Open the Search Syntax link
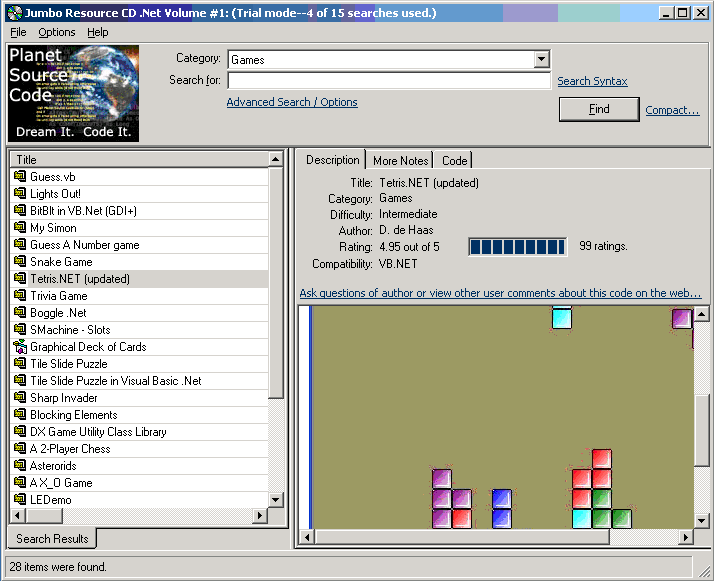 pos(592,81)
